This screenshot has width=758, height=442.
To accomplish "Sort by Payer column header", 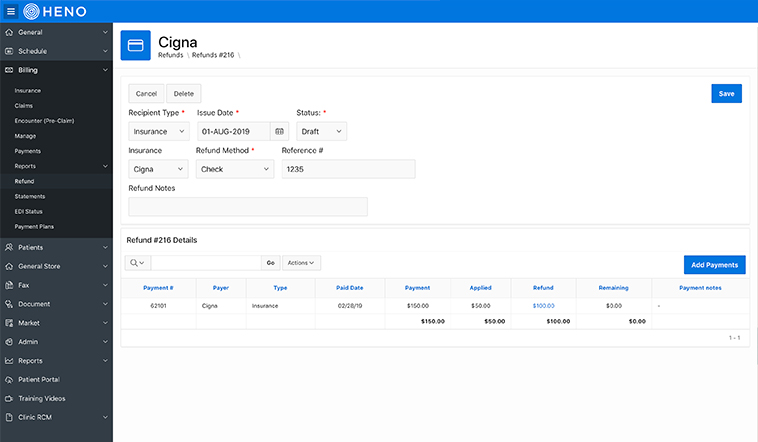I will 221,288.
